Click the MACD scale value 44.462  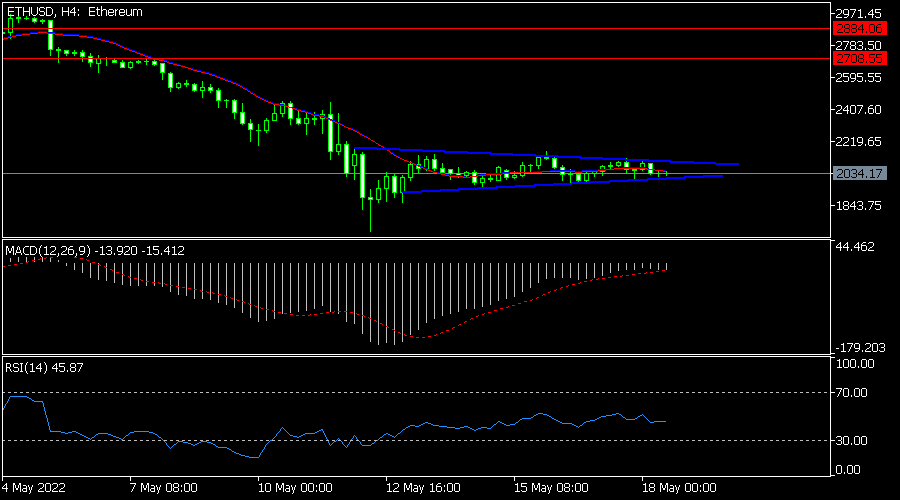point(855,247)
